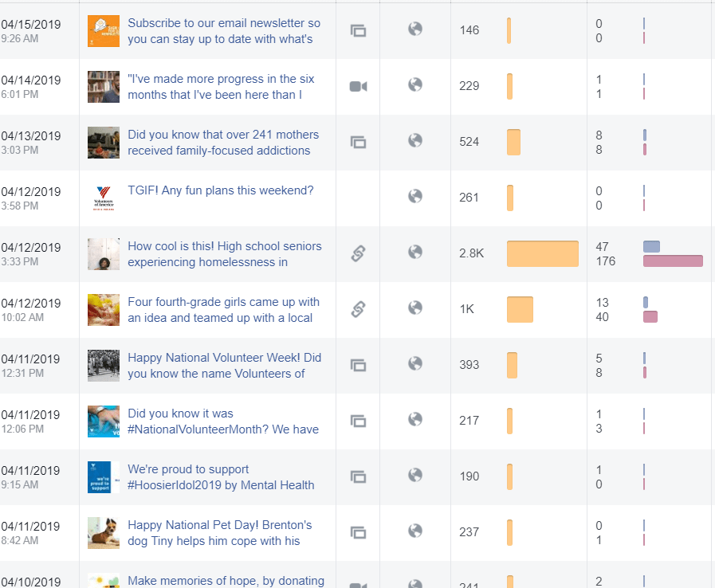Open the 'TGIF! Any fun plans' post

[220, 190]
